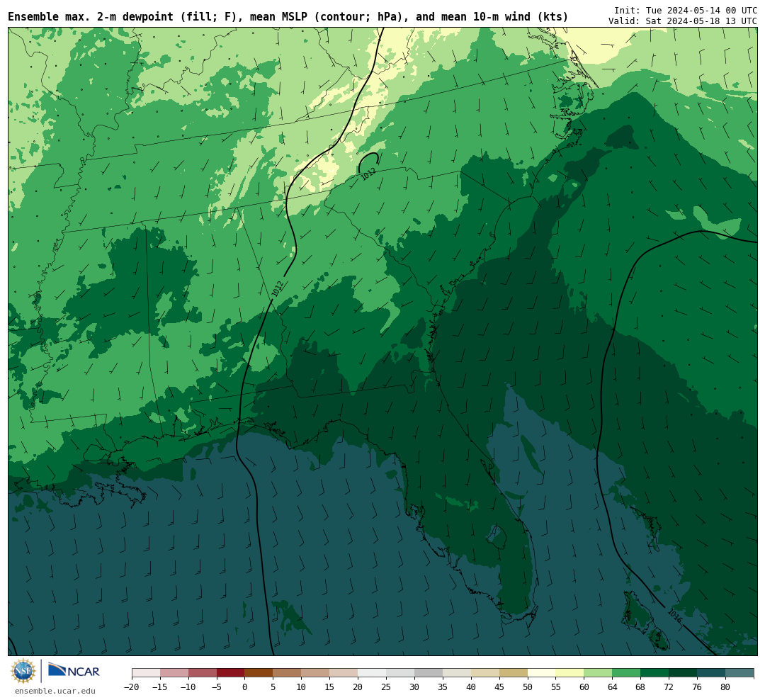This screenshot has width=765, height=700.
Task: Click the colorbar tick label 64
Action: point(613,687)
